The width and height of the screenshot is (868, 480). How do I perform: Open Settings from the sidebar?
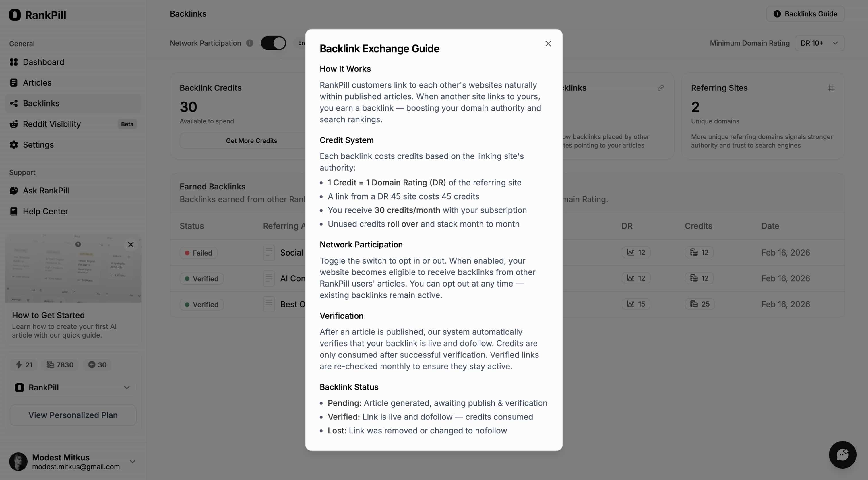point(38,145)
